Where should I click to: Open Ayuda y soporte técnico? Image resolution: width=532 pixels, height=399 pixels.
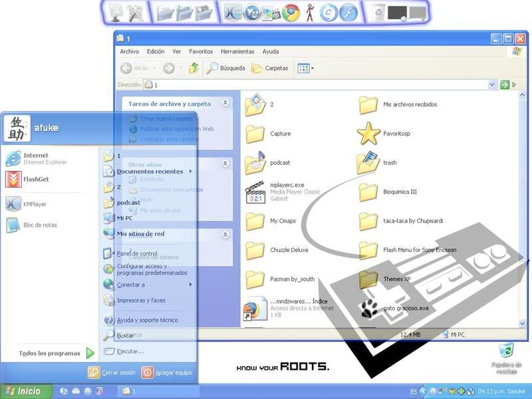[140, 320]
